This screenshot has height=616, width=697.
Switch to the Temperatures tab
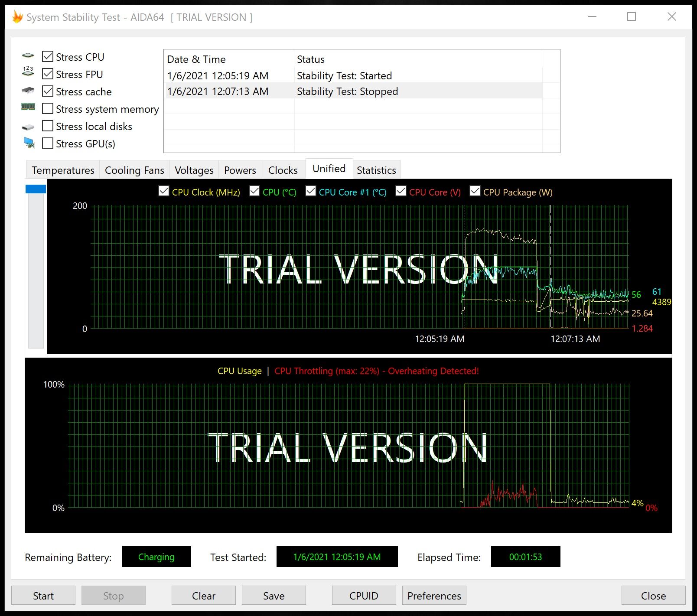63,170
